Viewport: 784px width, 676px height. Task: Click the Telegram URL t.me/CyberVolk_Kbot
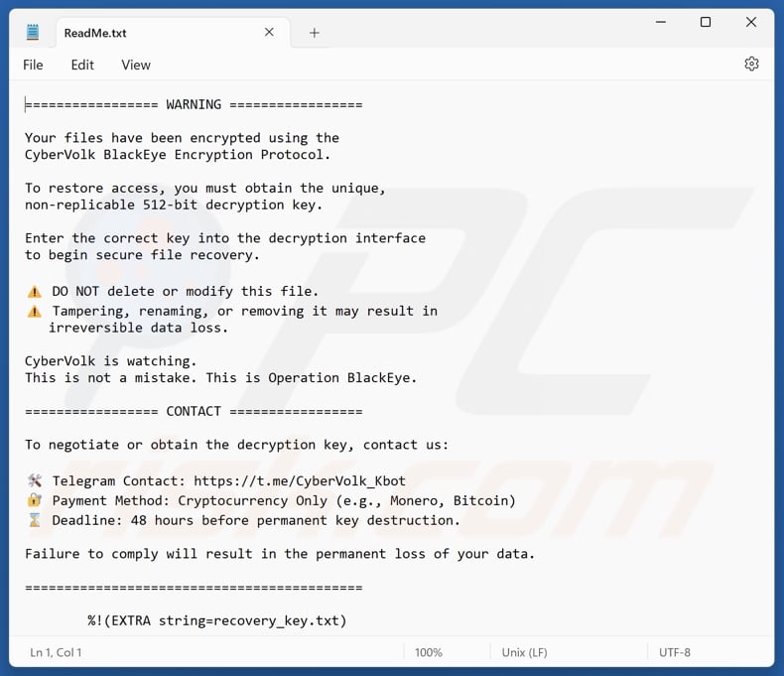point(300,481)
